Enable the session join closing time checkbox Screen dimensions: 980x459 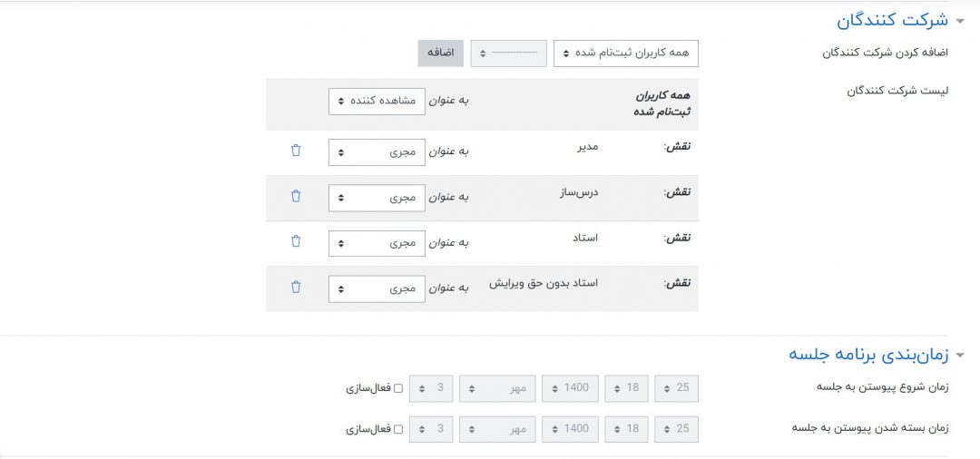click(x=397, y=429)
